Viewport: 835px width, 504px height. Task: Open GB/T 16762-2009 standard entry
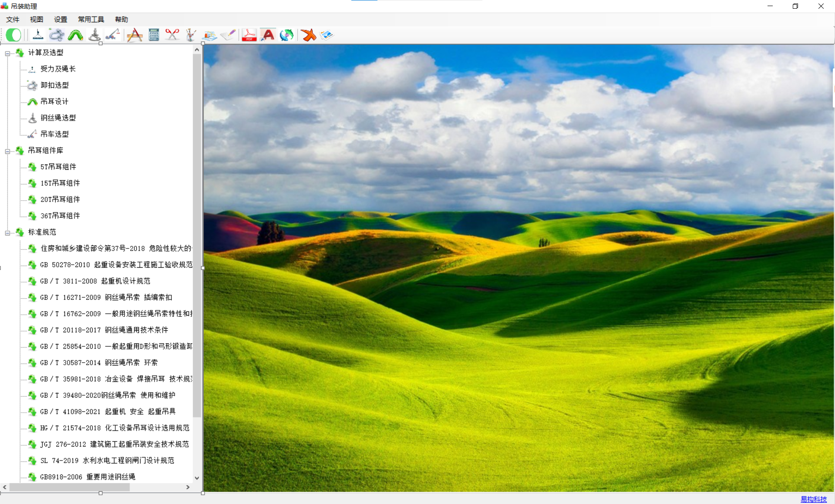click(116, 313)
